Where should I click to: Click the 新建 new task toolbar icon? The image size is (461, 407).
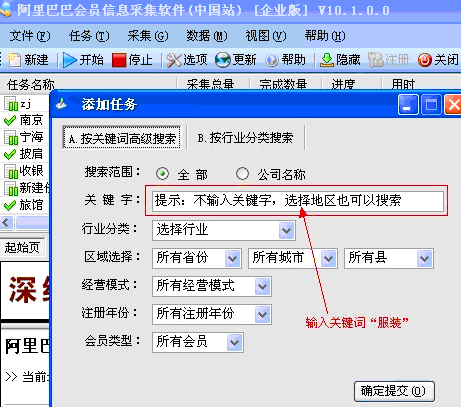click(14, 60)
